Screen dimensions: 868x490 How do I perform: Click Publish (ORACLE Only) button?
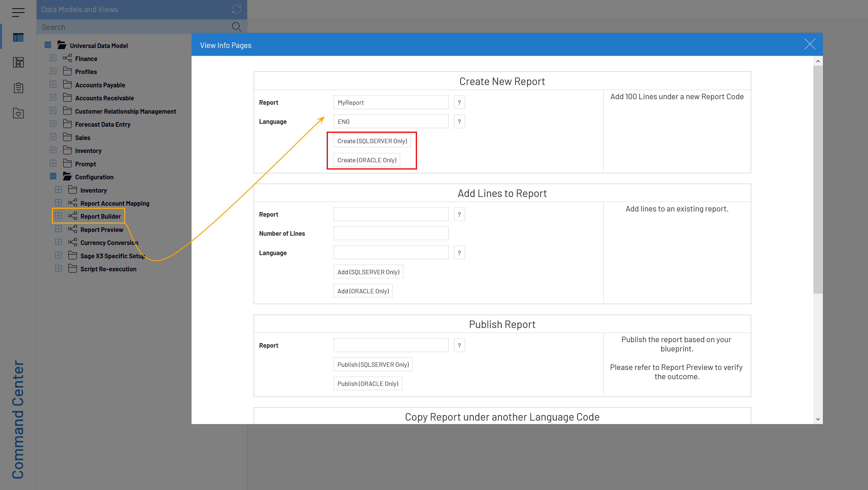(x=367, y=384)
